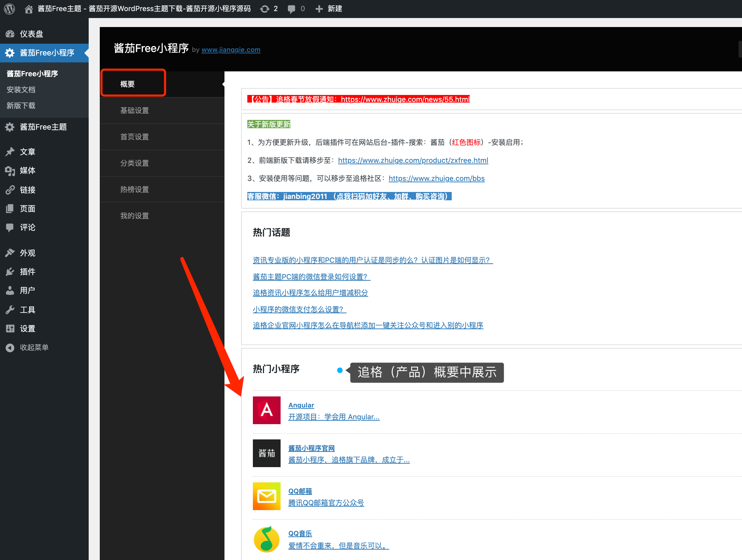Open topic about 资讯专业版 用户认证
Screen dimensions: 742x560
[x=373, y=260]
